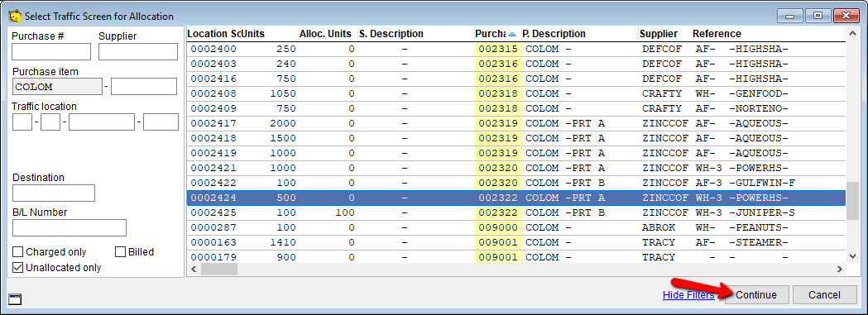This screenshot has width=868, height=315.
Task: Click vertical scrollbar up arrow
Action: click(853, 34)
